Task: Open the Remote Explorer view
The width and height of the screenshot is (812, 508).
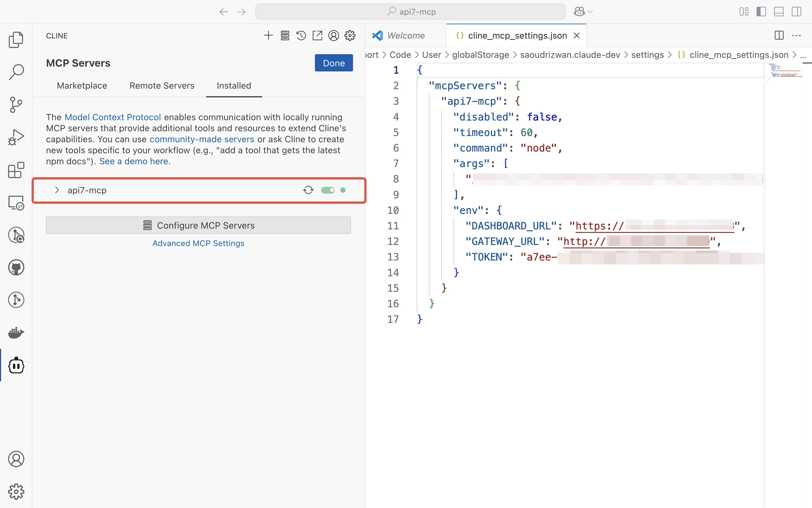Action: pyautogui.click(x=16, y=203)
